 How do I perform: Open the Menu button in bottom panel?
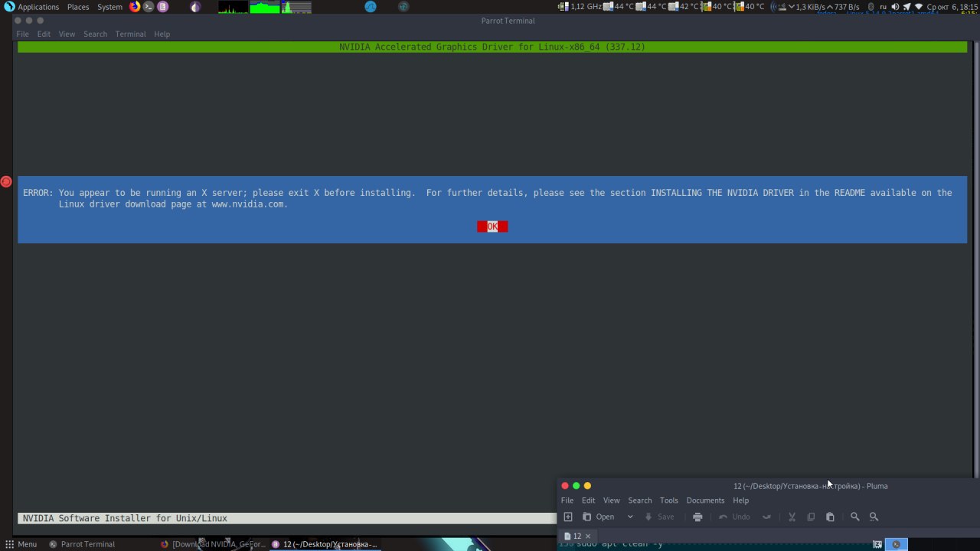tap(21, 544)
